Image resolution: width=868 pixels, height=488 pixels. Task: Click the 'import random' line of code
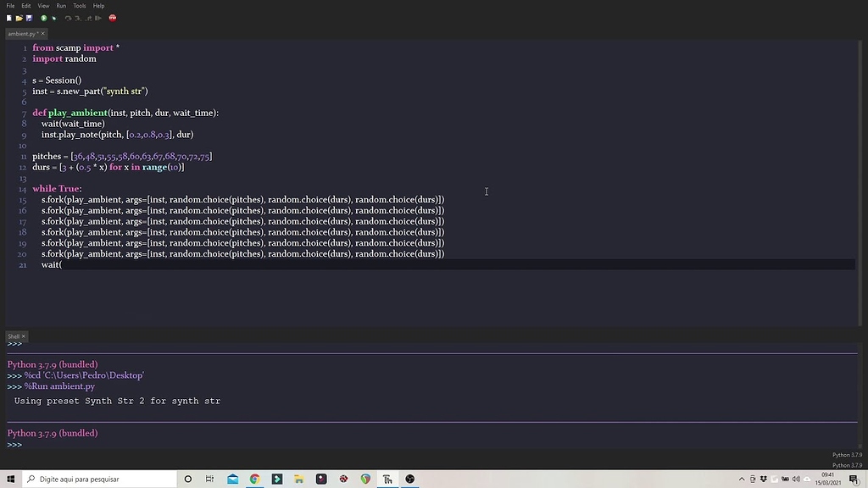(x=64, y=58)
